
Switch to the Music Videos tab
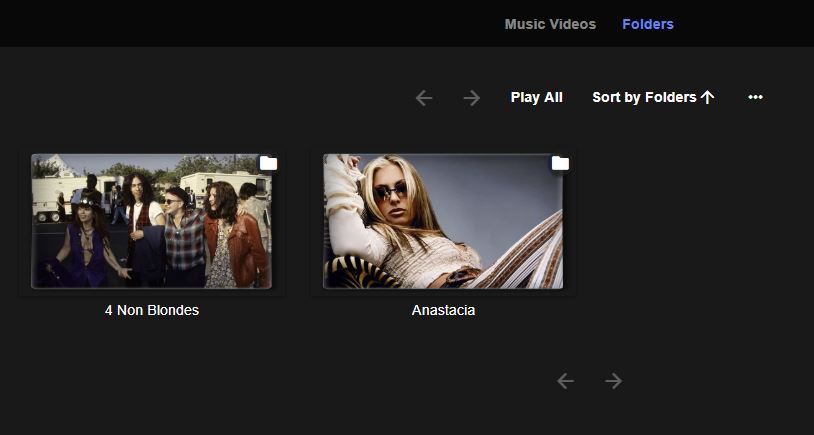tap(550, 24)
